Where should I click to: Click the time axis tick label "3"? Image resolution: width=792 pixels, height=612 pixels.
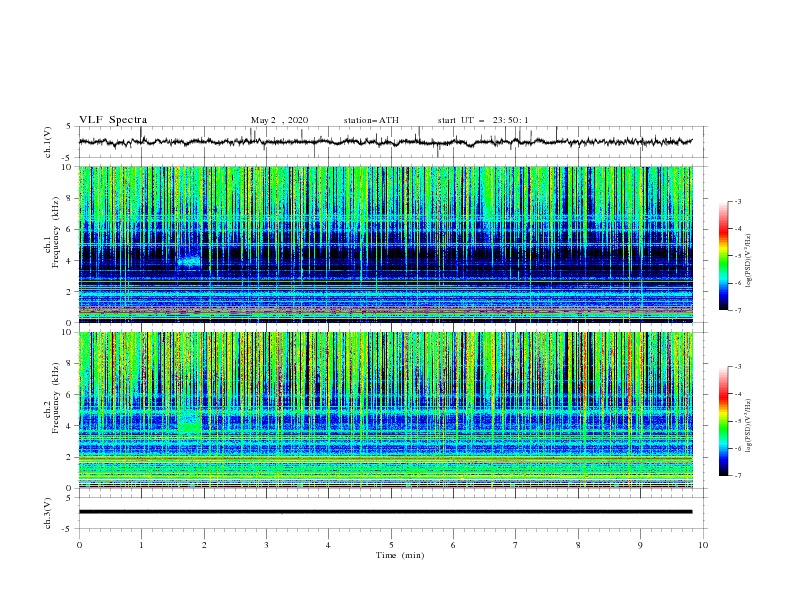[266, 545]
